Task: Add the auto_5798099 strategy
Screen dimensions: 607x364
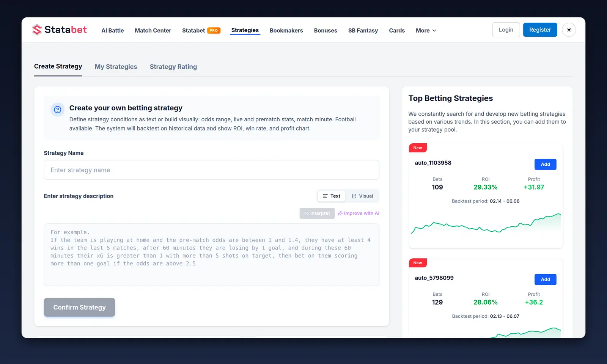Action: [546, 279]
